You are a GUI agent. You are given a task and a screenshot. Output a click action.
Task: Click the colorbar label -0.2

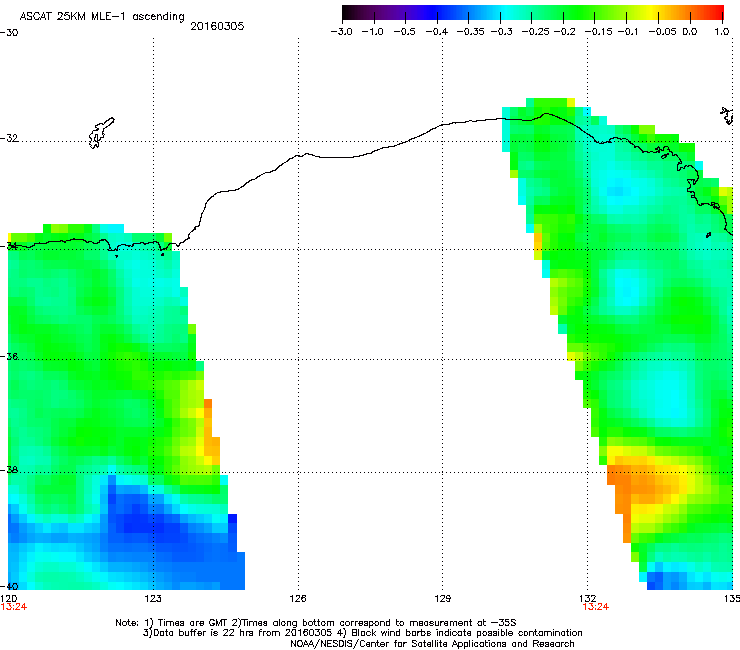tap(564, 32)
